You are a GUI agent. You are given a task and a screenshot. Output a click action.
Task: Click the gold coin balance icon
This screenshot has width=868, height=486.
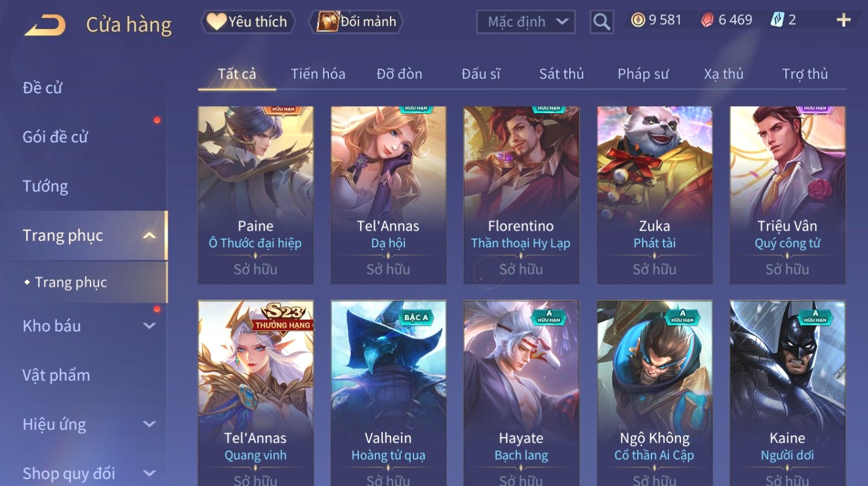point(638,20)
